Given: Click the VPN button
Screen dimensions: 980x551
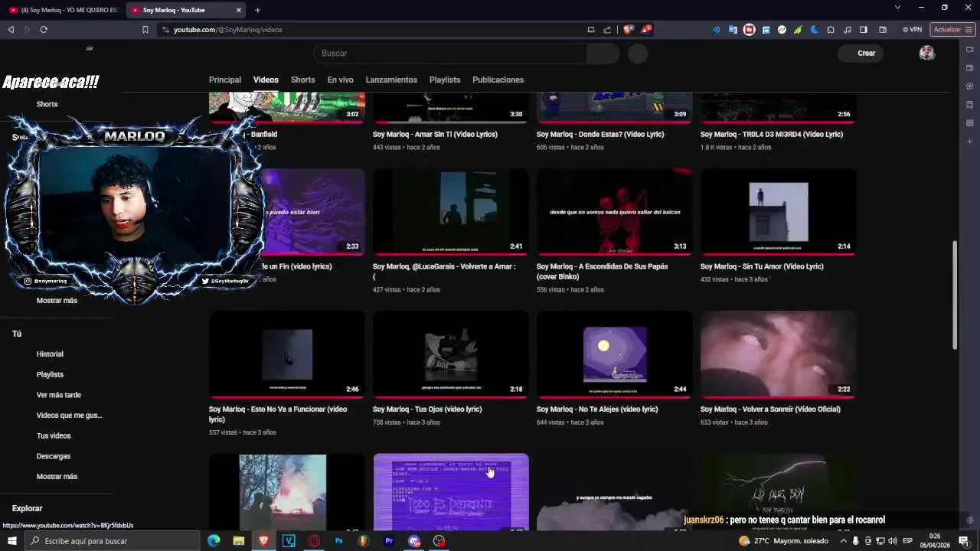Looking at the screenshot, I should pos(912,30).
